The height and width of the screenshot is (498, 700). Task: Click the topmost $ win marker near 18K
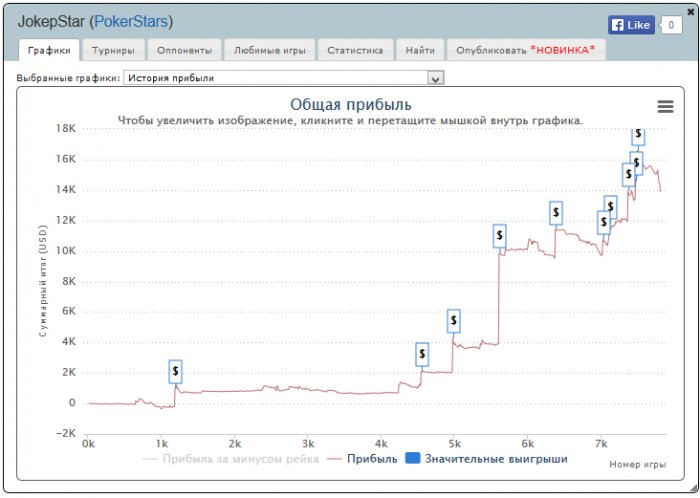click(638, 135)
